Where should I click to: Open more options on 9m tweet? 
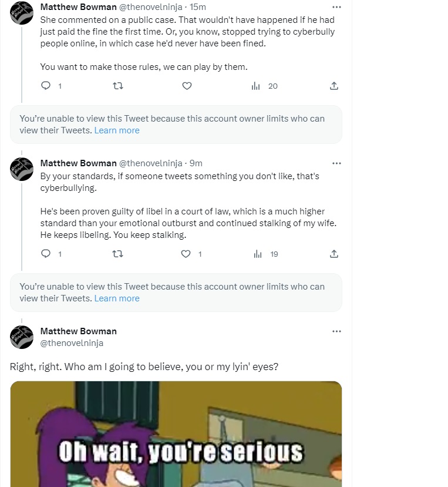coord(336,163)
